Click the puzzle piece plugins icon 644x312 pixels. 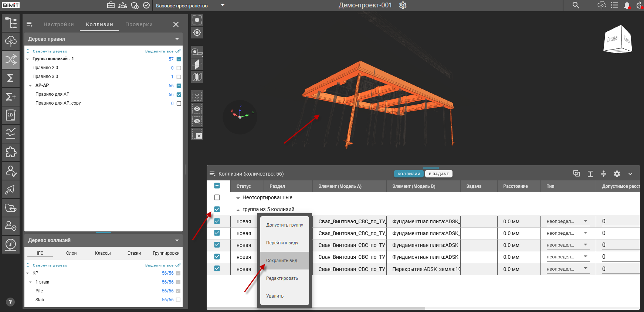click(x=11, y=152)
